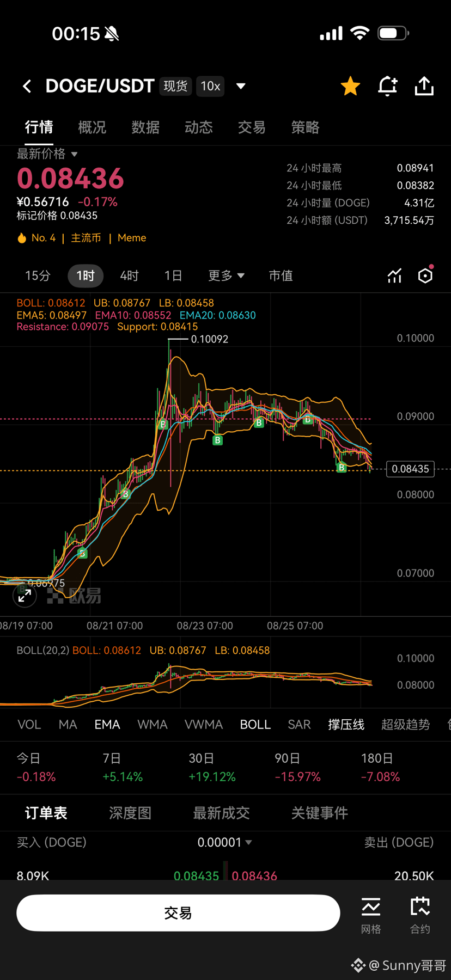This screenshot has width=451, height=980.
Task: Tap the share icon in the header
Action: click(424, 86)
